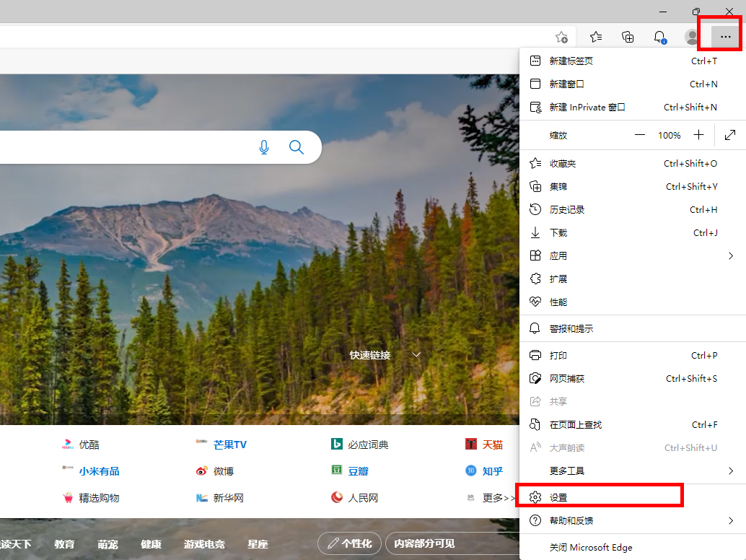Viewport: 746px width, 560px height.
Task: Click the voice search microphone icon
Action: (x=264, y=147)
